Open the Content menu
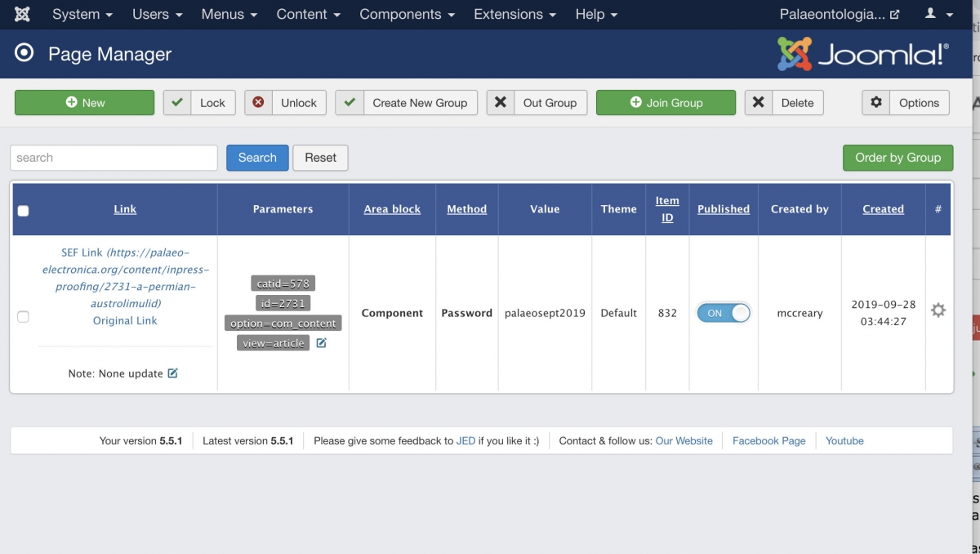Viewport: 980px width, 554px height. 308,15
